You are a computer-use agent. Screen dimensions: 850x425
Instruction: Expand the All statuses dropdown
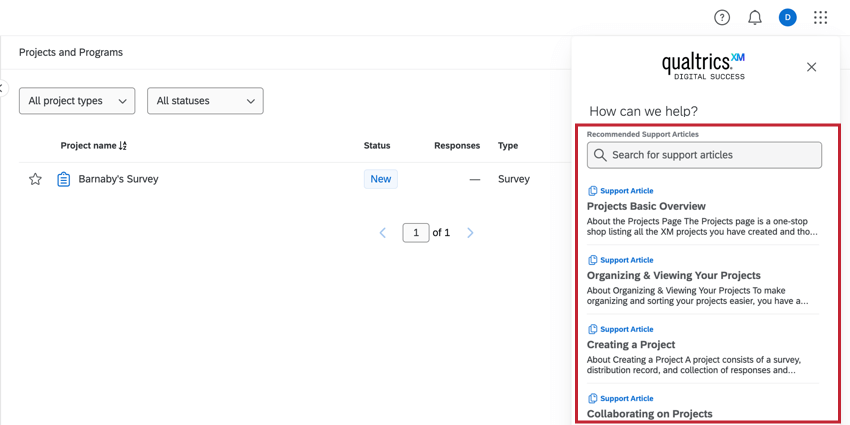(205, 101)
